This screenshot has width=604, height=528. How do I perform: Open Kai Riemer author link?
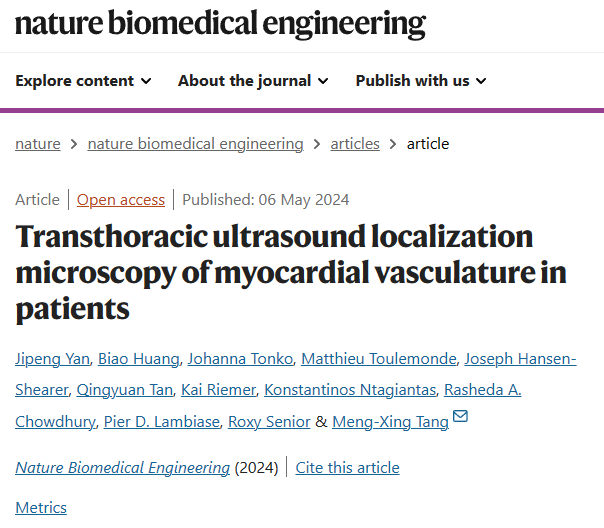coord(218,390)
